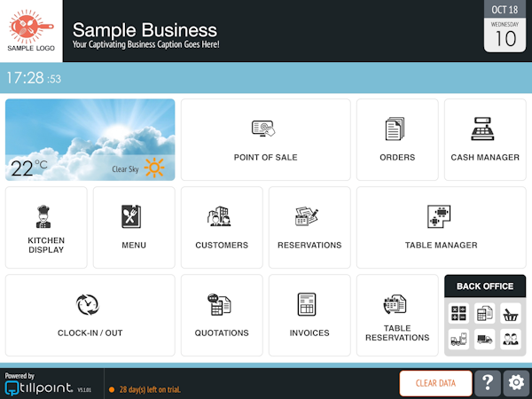Viewport: 532px width, 399px height.
Task: Click the 'Sample Business' title
Action: [145, 30]
